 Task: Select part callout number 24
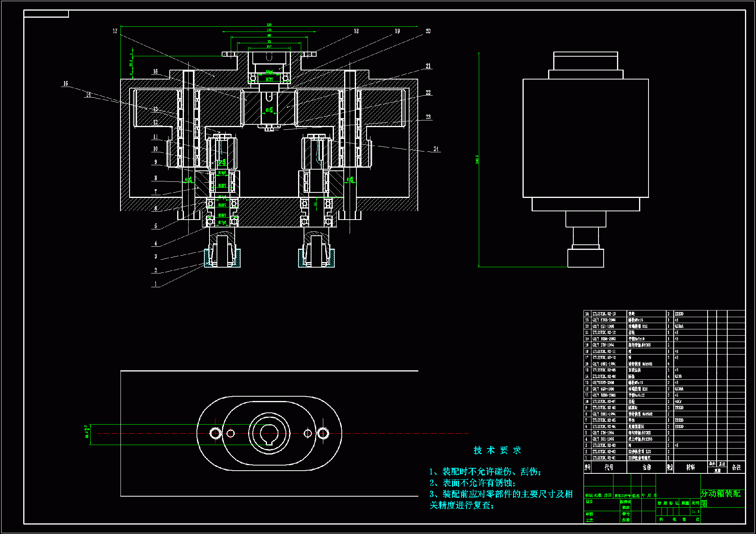pos(436,149)
